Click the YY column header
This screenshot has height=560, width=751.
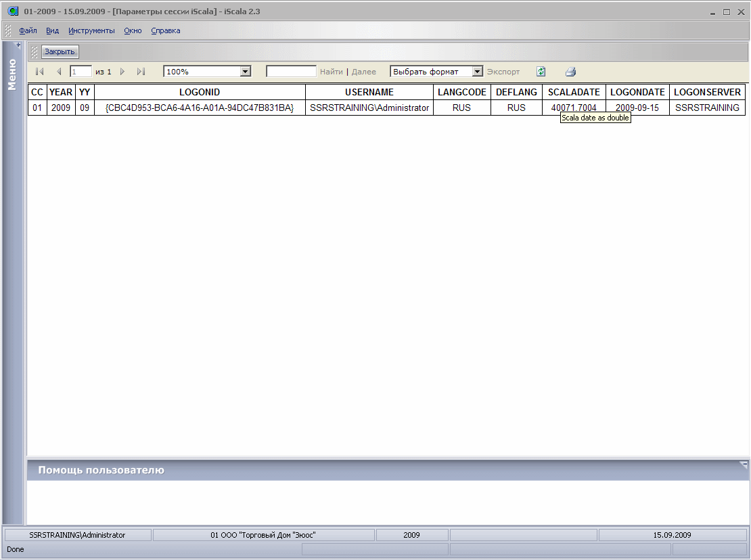85,93
